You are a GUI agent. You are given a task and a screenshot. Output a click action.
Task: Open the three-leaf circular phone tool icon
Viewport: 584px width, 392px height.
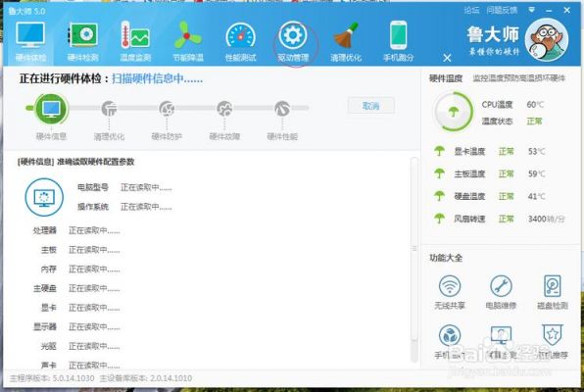[450, 335]
